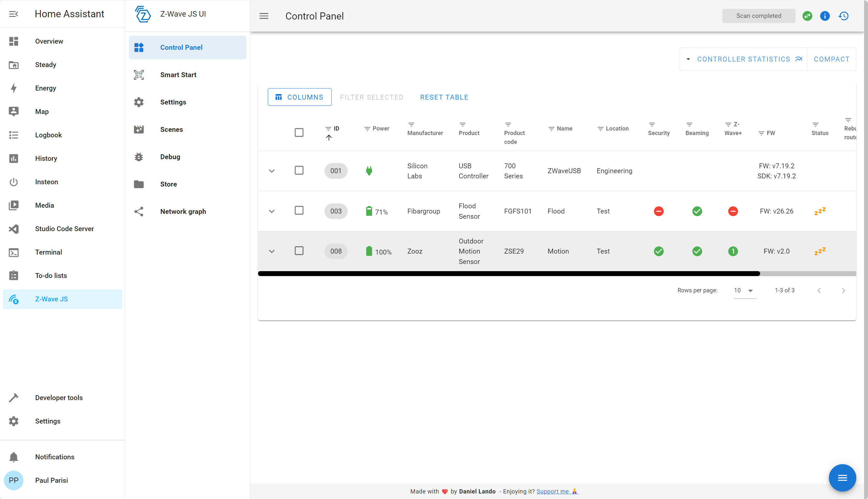The height and width of the screenshot is (499, 868).
Task: Open the Debug bug icon
Action: click(x=139, y=157)
